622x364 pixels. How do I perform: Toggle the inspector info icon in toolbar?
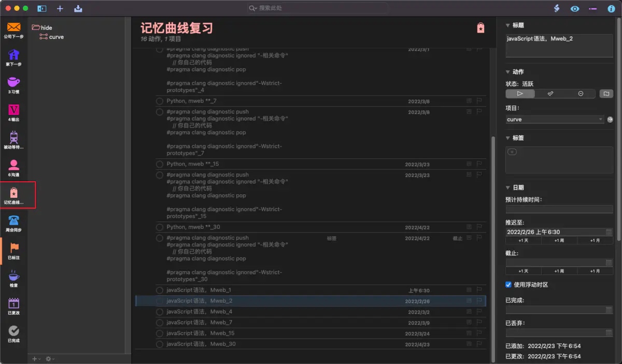click(611, 8)
